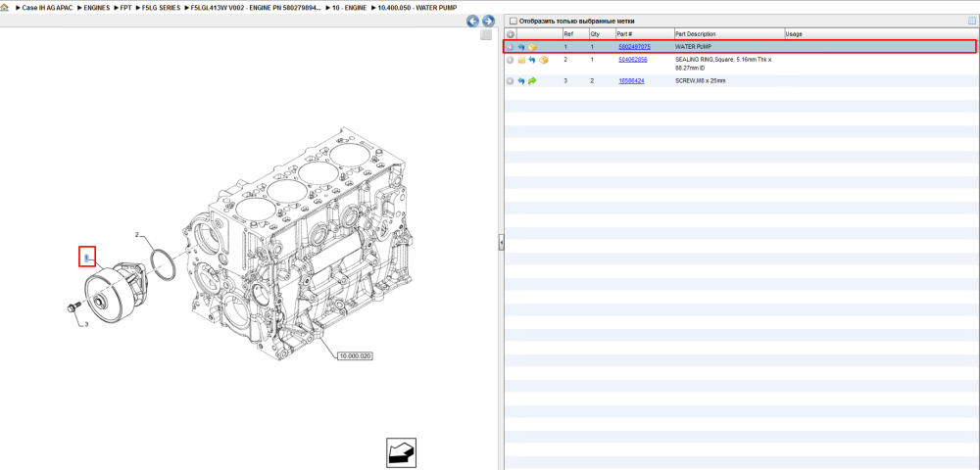
Task: Click the large black arrow icon below the diagram
Action: [401, 452]
